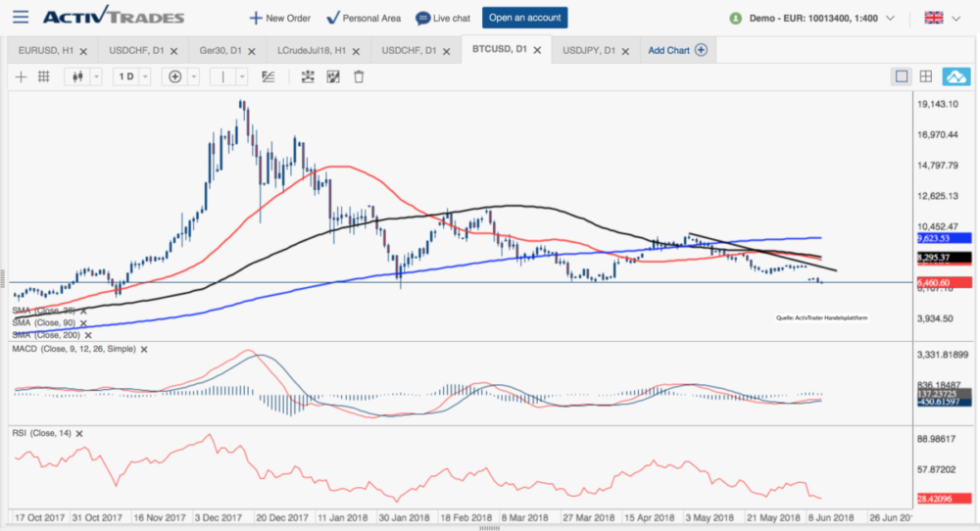980x531 pixels.
Task: Open Personal Area link
Action: (364, 18)
